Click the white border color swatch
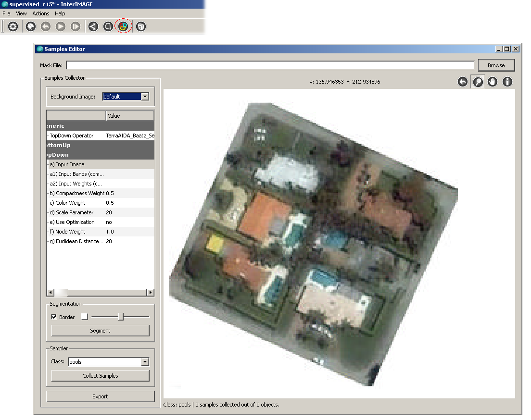531x420 pixels. [84, 317]
